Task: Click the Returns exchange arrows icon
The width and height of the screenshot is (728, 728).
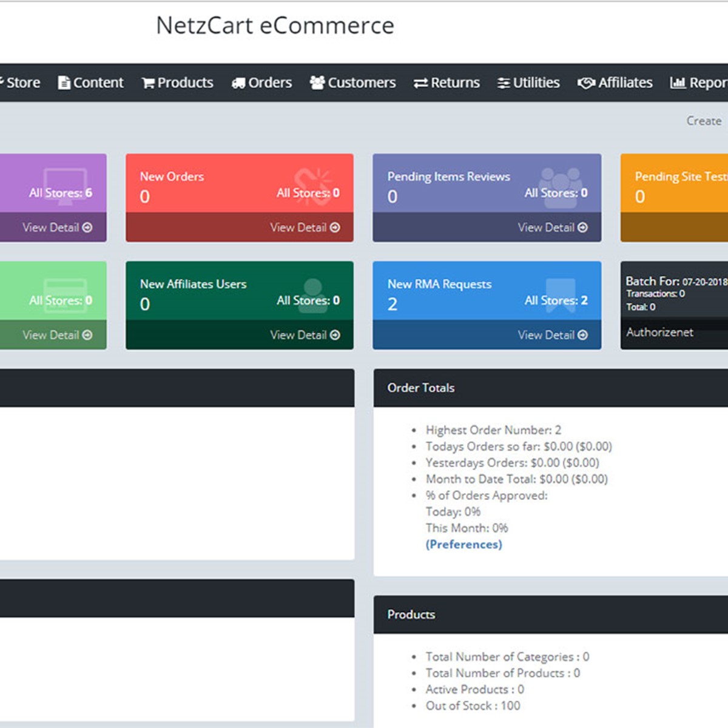Action: (x=420, y=83)
